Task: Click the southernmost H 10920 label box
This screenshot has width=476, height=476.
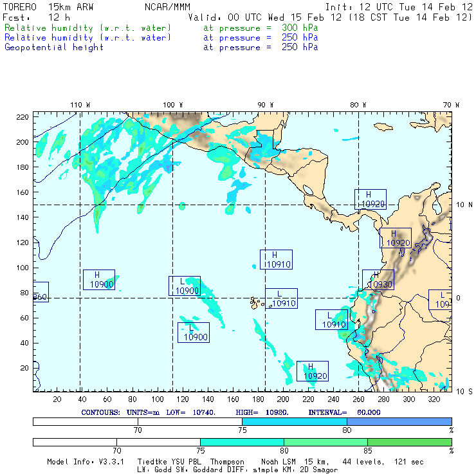Action: [x=312, y=371]
